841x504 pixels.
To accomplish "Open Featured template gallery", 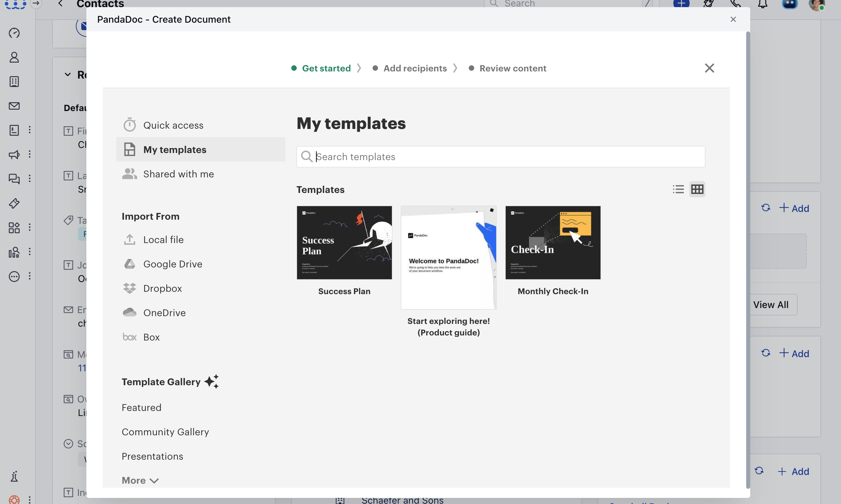I will (x=141, y=408).
